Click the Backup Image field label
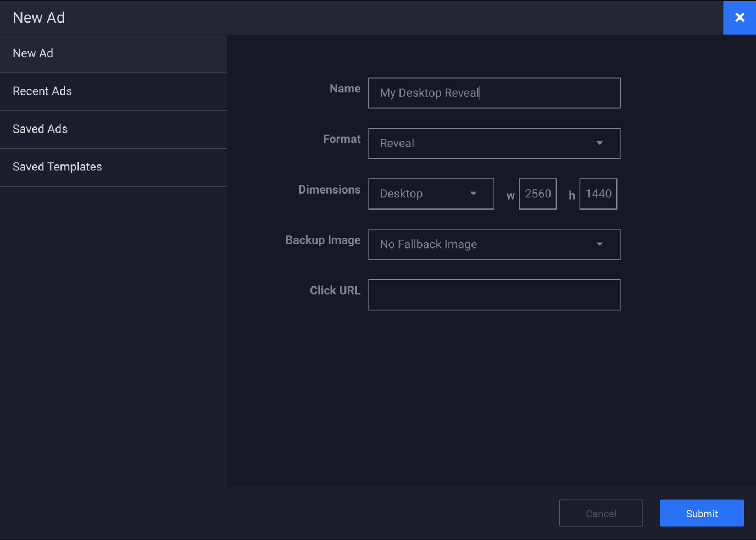Image resolution: width=756 pixels, height=540 pixels. pyautogui.click(x=323, y=240)
